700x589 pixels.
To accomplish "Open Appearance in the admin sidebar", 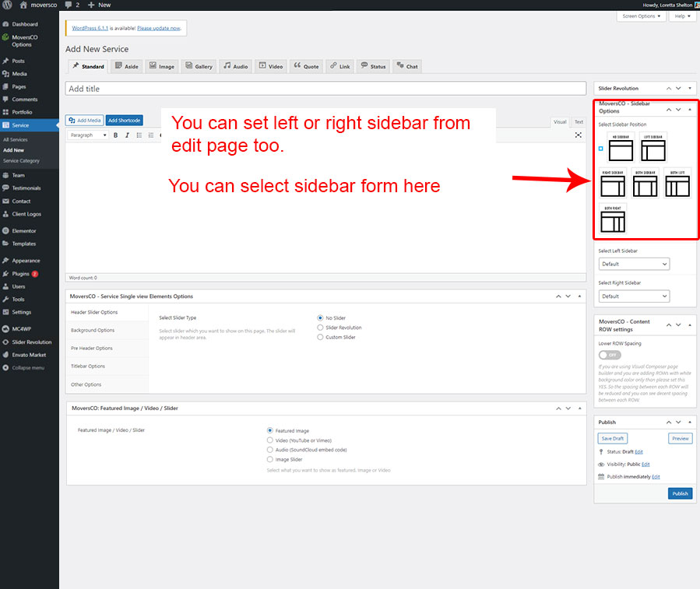I will click(26, 261).
